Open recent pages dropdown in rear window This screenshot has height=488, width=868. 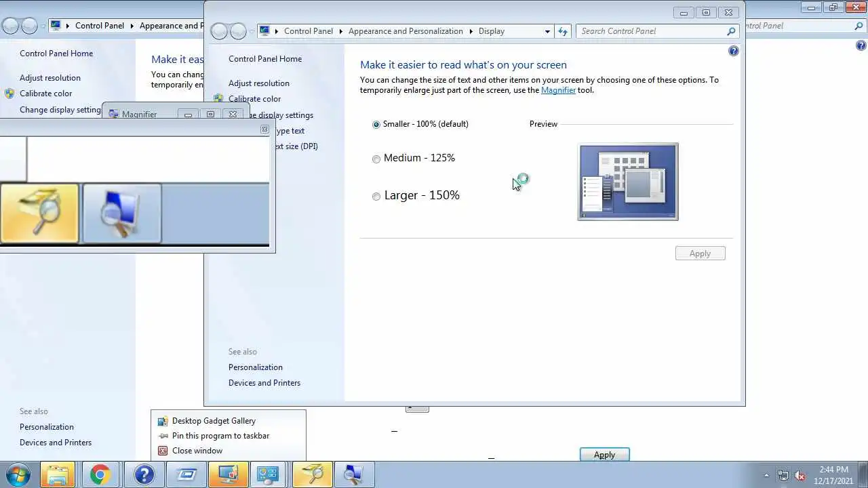(x=43, y=26)
